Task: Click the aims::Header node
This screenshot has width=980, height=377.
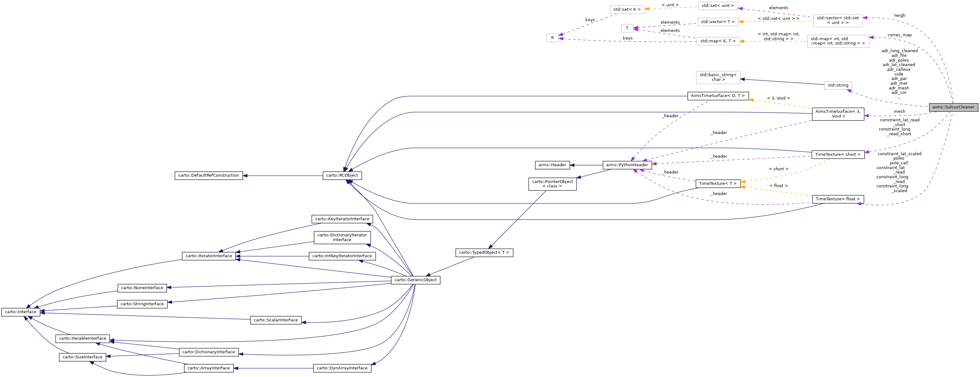Action: [552, 165]
